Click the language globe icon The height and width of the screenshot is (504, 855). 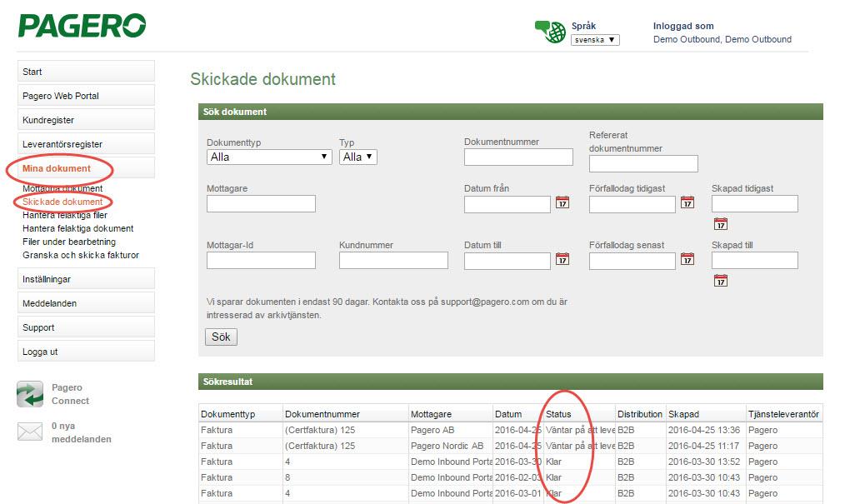tap(550, 32)
